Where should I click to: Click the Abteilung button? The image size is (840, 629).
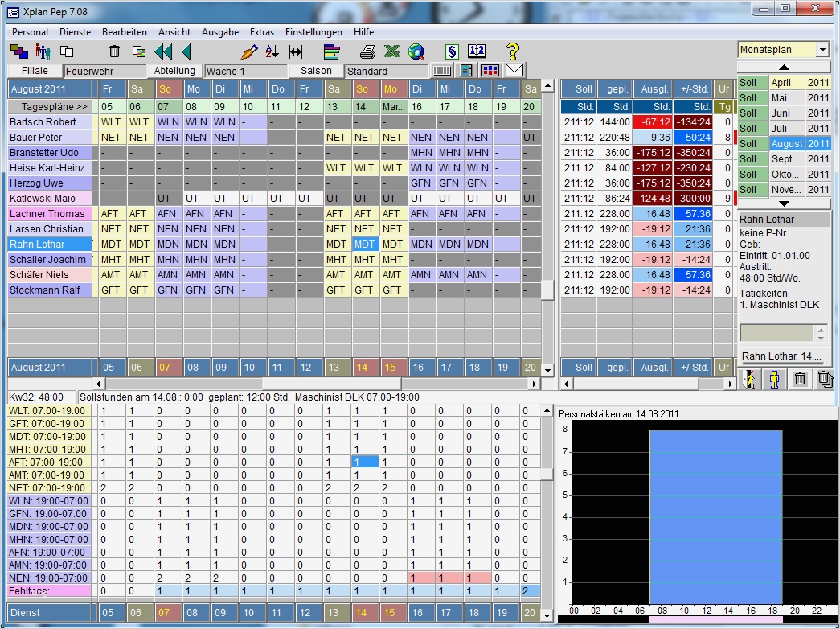click(x=174, y=71)
